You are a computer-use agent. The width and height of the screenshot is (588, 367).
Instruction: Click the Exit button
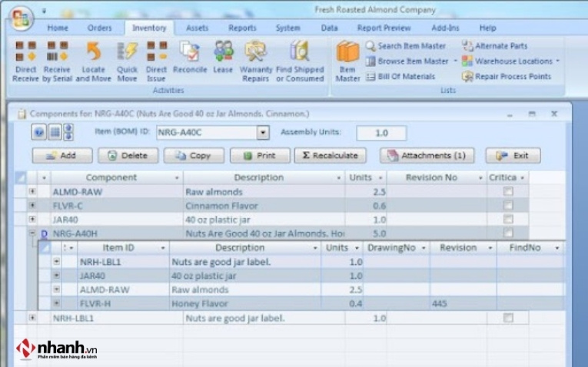513,155
